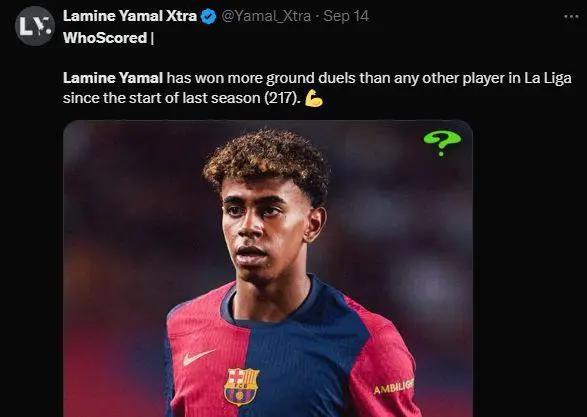The width and height of the screenshot is (587, 417).
Task: Open the Sep 14 timestamp link
Action: coord(346,16)
